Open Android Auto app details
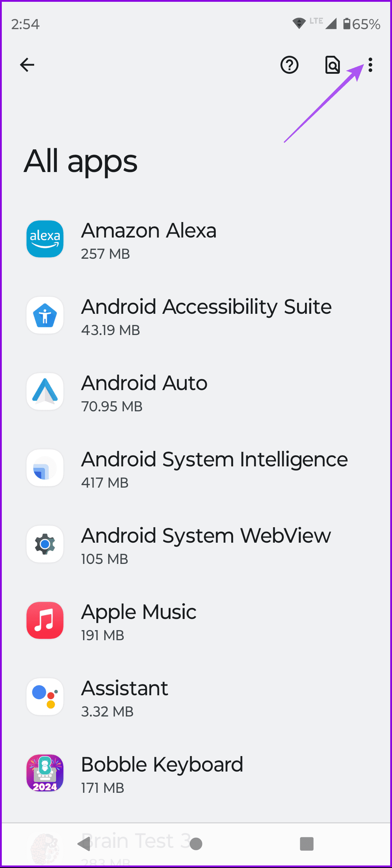 144,392
